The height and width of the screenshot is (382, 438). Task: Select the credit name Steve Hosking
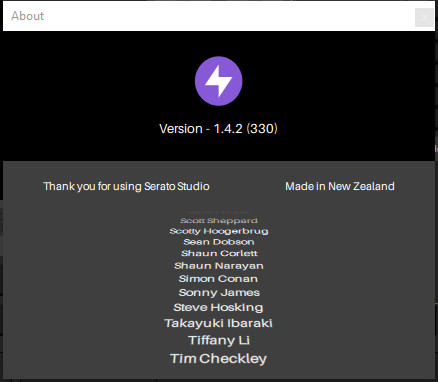pyautogui.click(x=218, y=307)
